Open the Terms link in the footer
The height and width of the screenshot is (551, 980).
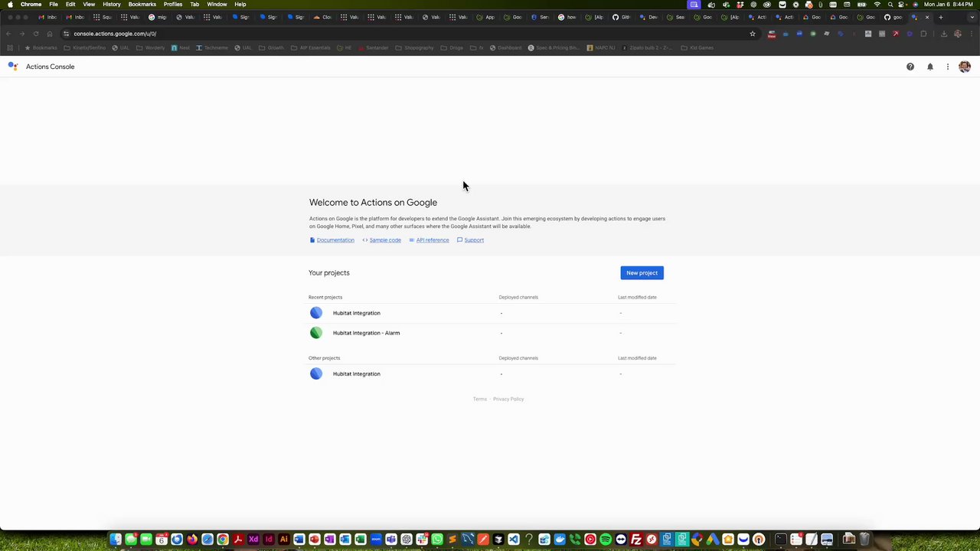click(x=480, y=399)
